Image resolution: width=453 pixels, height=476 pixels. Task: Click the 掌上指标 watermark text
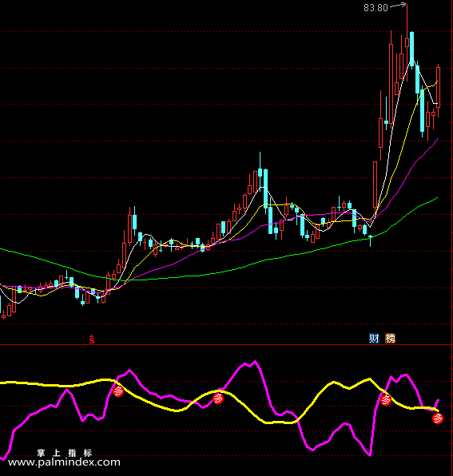65,453
